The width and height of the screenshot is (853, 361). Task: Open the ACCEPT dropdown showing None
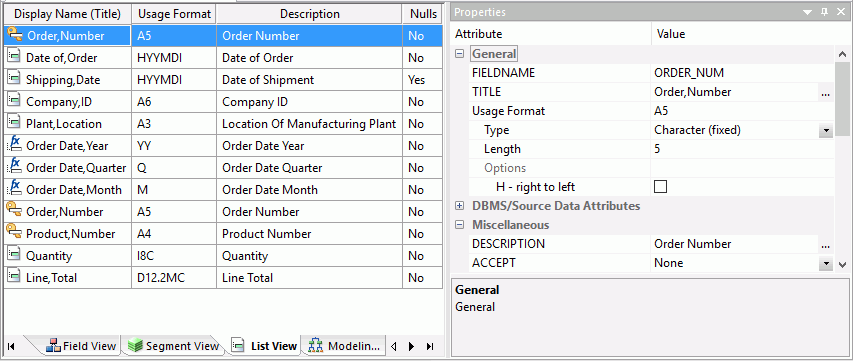pyautogui.click(x=826, y=264)
